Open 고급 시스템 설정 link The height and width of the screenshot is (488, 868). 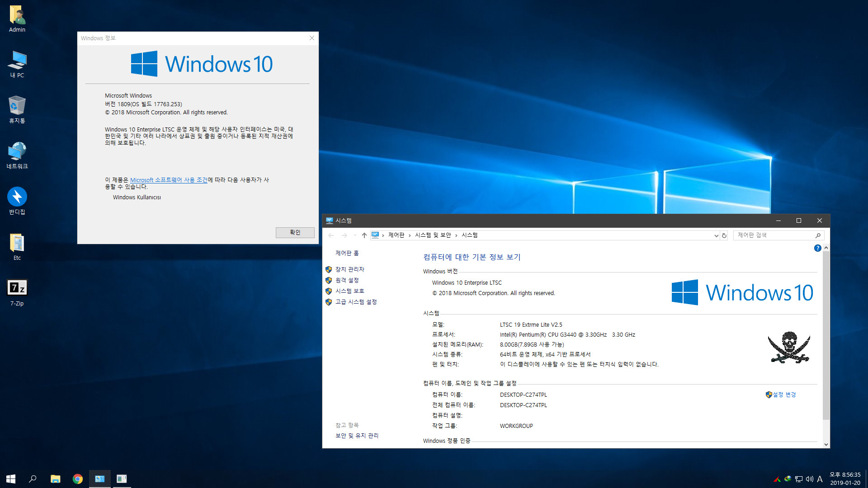tap(356, 302)
